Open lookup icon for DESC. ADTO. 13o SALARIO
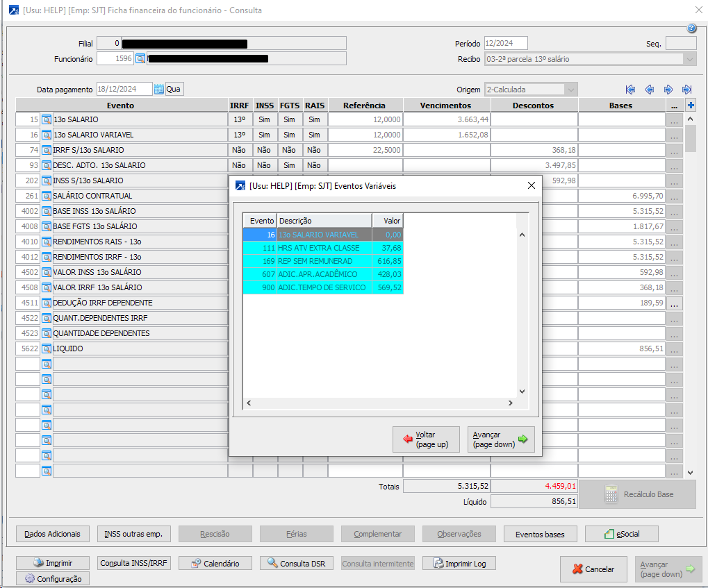The width and height of the screenshot is (708, 588). pyautogui.click(x=47, y=166)
